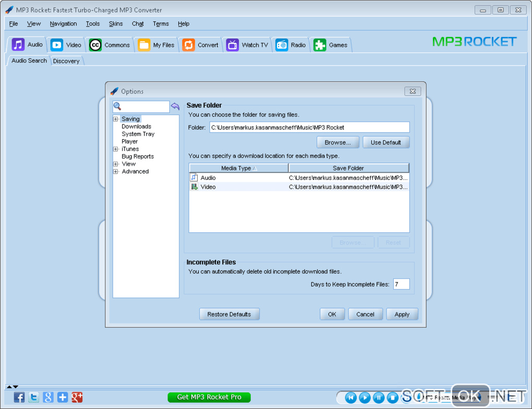Expand the Advanced tree node
This screenshot has height=409, width=532.
(x=116, y=171)
